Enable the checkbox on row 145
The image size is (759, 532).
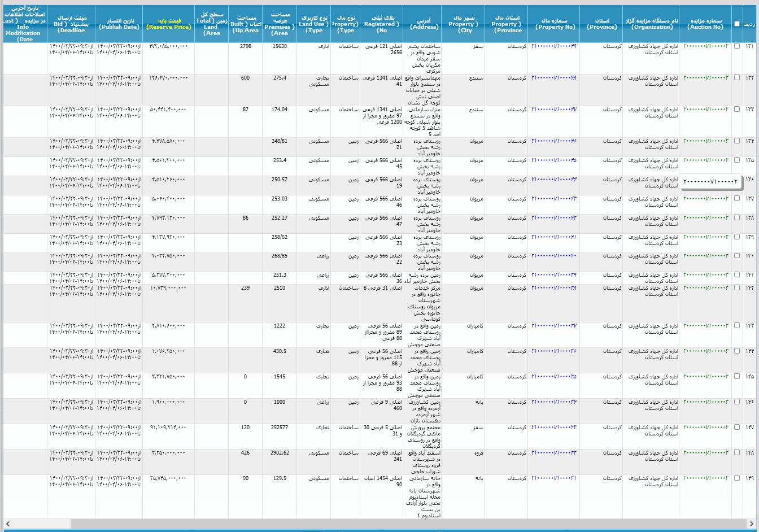736,377
